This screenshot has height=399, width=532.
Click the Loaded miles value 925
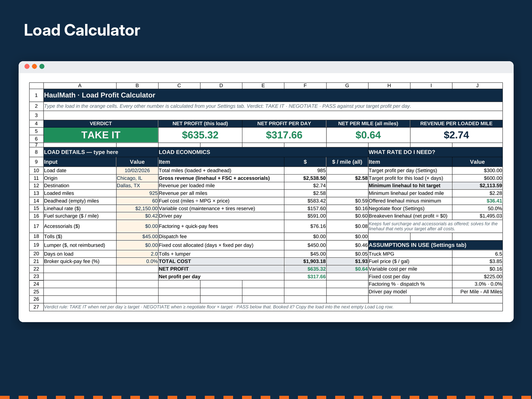137,193
